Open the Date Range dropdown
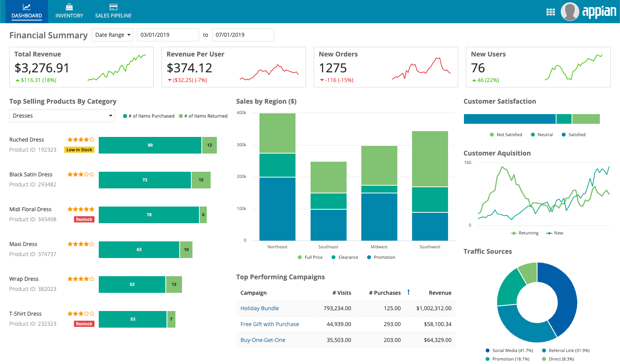This screenshot has width=620, height=364. click(113, 35)
